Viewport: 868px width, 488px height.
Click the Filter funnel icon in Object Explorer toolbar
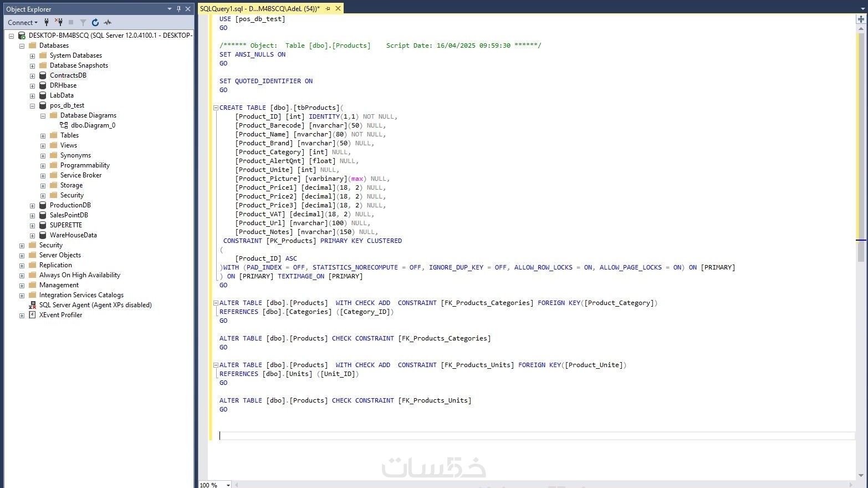click(x=83, y=23)
